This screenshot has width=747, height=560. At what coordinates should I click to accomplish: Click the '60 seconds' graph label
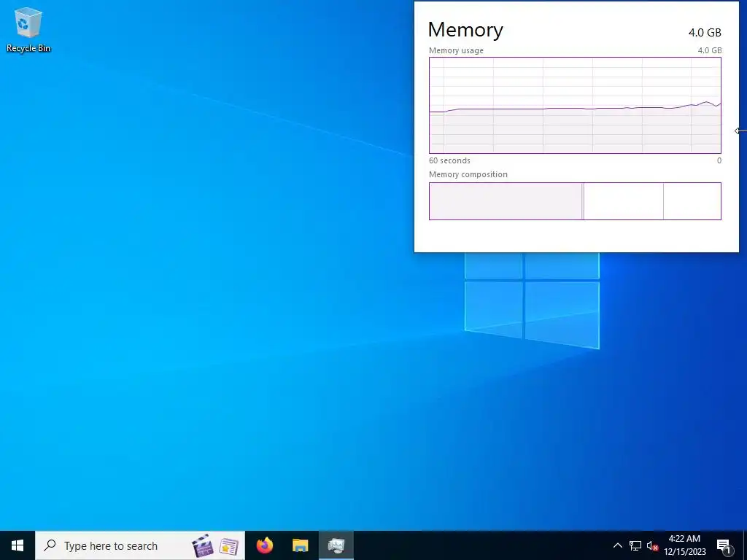(449, 160)
